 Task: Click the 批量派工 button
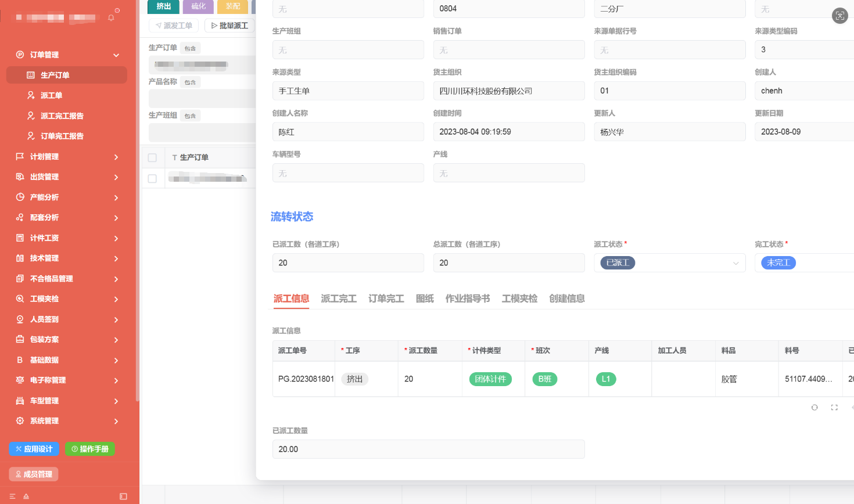coord(229,26)
